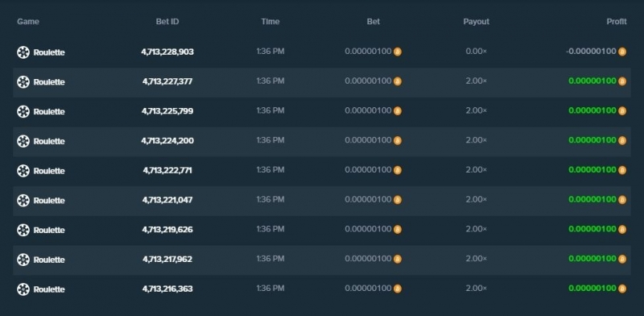Click bitcoin icon beside bet in row 4,713,216,363
Image resolution: width=644 pixels, height=316 pixels.
(398, 289)
